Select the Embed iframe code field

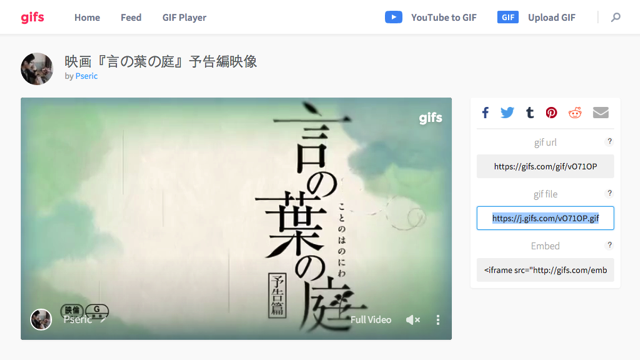click(545, 270)
